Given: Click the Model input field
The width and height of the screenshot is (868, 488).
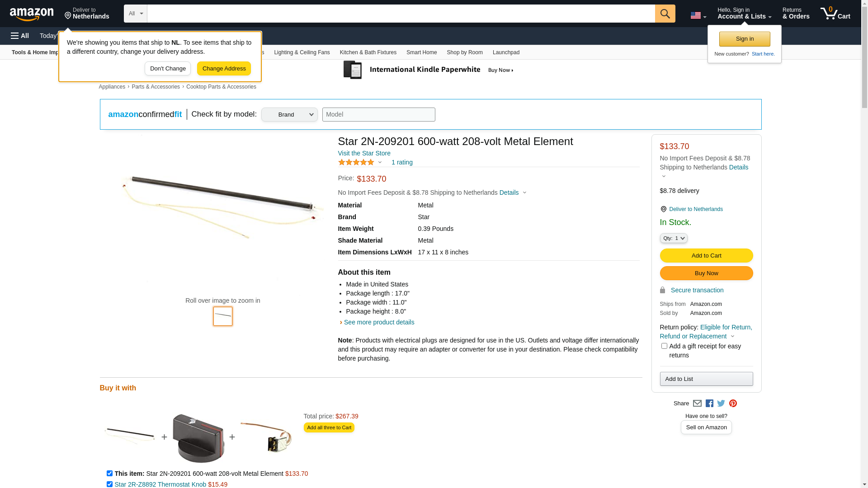Looking at the screenshot, I should tap(378, 115).
